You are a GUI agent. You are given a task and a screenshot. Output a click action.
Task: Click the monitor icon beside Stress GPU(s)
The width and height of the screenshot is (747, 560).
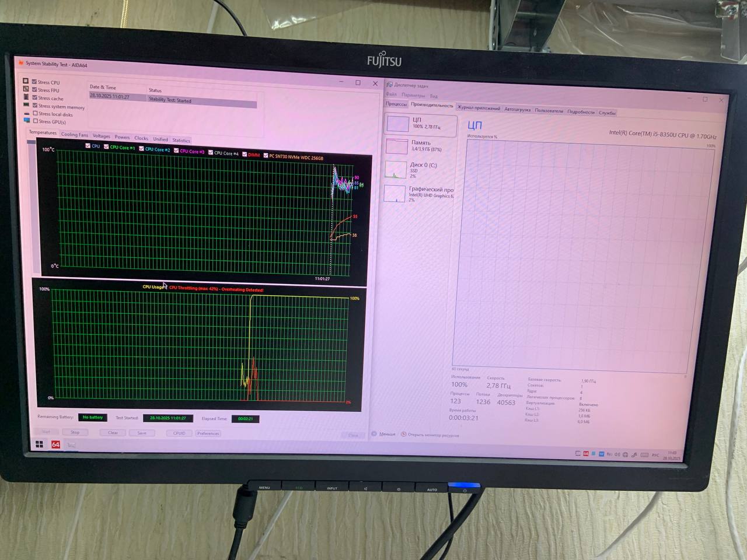coord(26,121)
